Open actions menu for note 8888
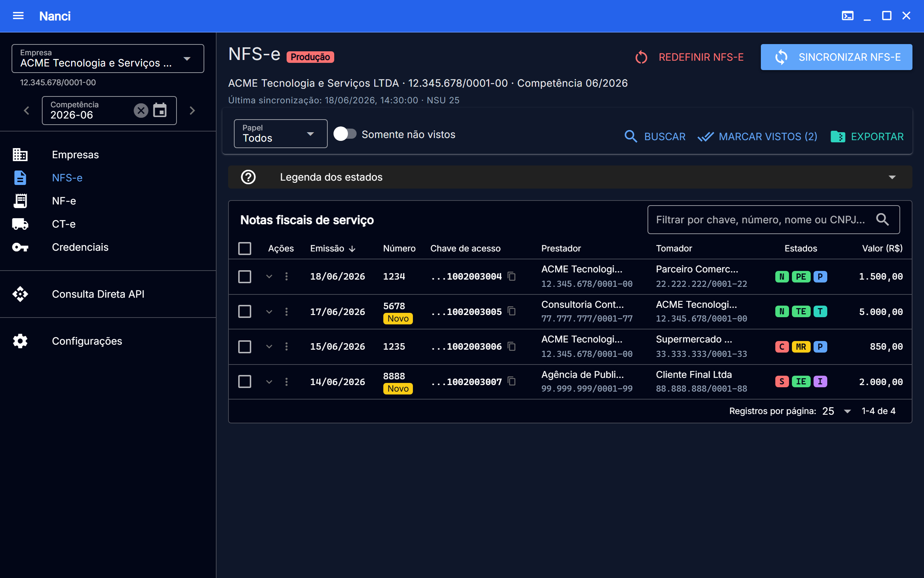This screenshot has height=578, width=924. click(286, 381)
